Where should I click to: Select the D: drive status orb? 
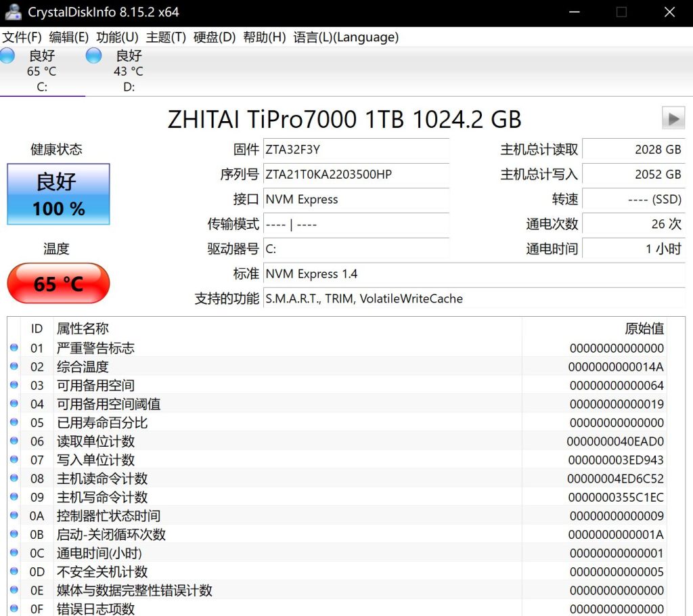click(x=93, y=56)
